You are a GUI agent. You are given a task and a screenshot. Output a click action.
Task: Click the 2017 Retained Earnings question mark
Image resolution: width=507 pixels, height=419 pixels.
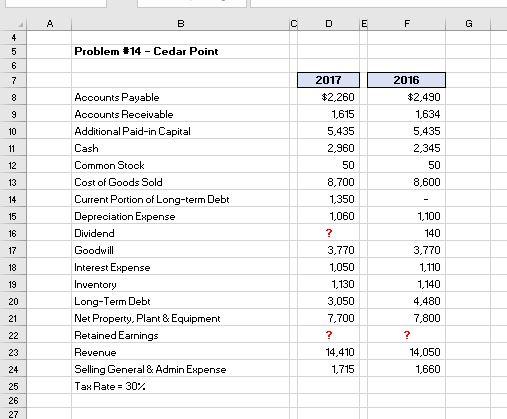point(328,335)
